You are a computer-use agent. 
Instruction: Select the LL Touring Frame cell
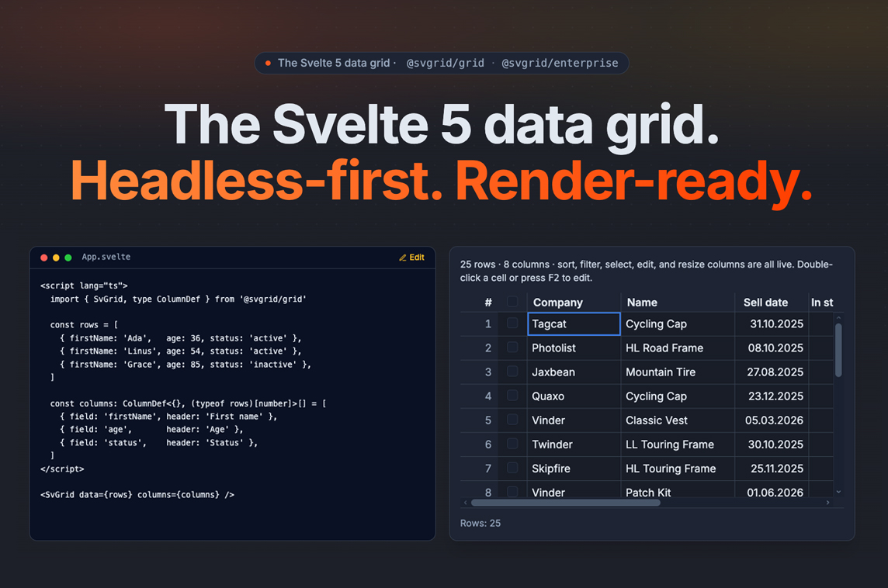point(678,444)
